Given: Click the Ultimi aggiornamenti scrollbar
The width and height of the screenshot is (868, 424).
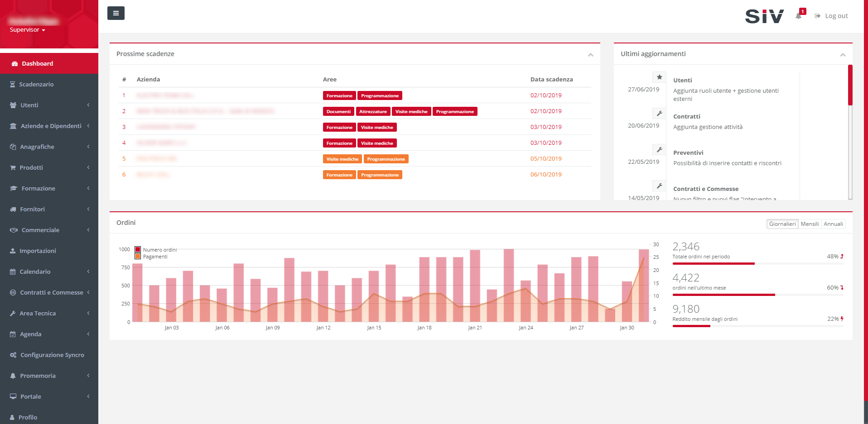Looking at the screenshot, I should 850,86.
